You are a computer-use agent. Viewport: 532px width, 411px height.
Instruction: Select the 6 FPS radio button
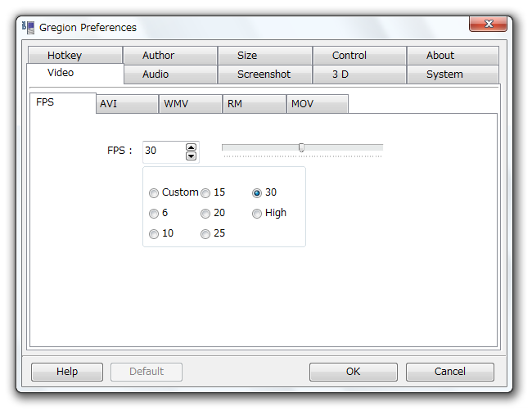(154, 214)
